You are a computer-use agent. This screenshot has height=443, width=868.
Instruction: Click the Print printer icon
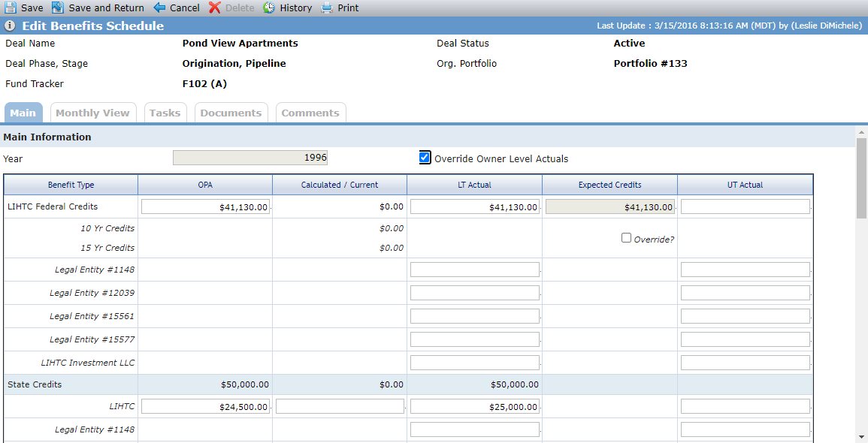click(327, 8)
